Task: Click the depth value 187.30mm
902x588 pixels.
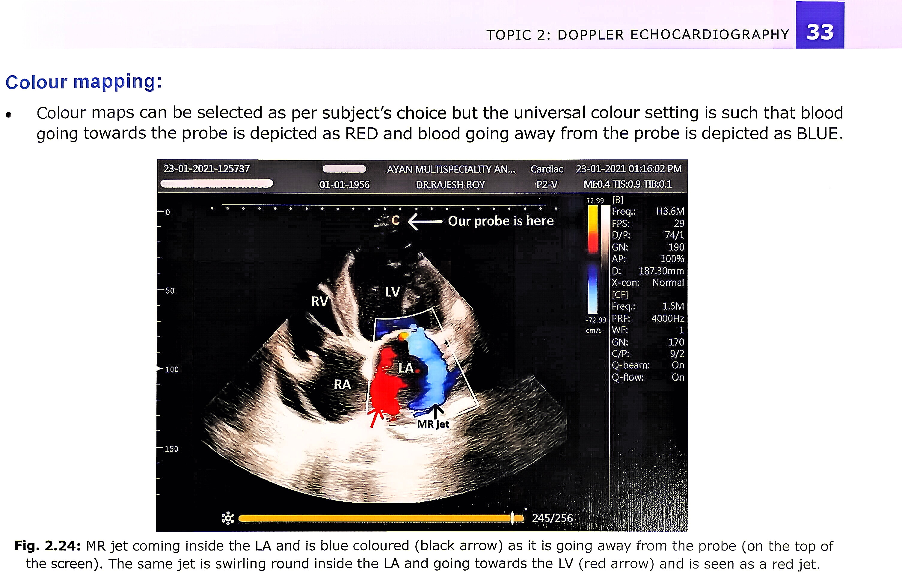Action: point(661,271)
